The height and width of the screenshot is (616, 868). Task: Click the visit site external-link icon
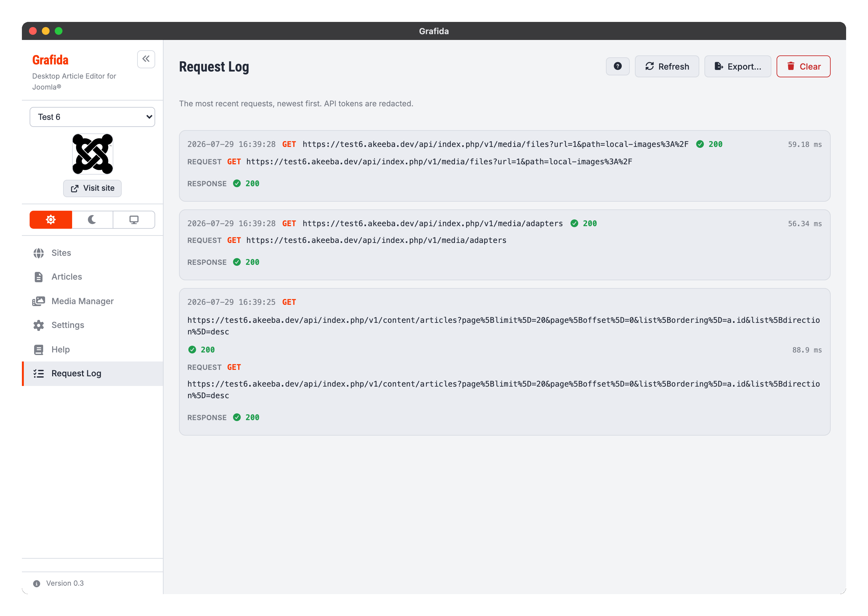coord(75,188)
